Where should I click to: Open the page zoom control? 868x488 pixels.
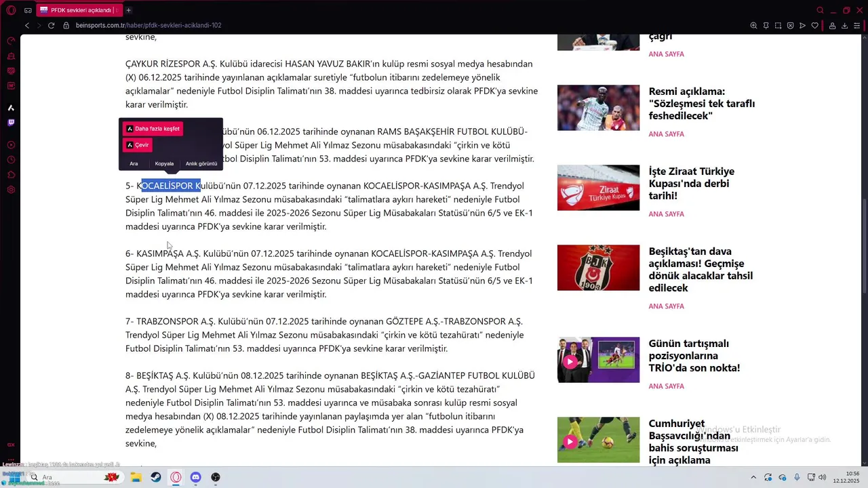[x=753, y=25]
